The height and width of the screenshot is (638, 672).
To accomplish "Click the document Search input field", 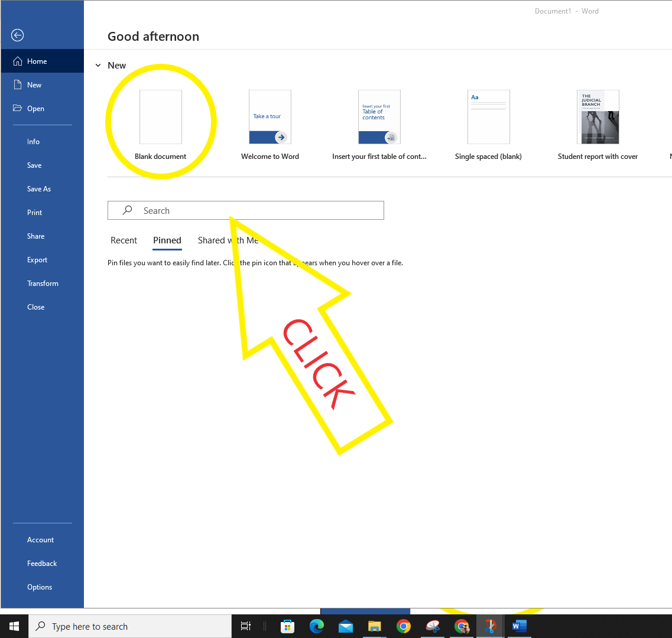I will tap(245, 210).
